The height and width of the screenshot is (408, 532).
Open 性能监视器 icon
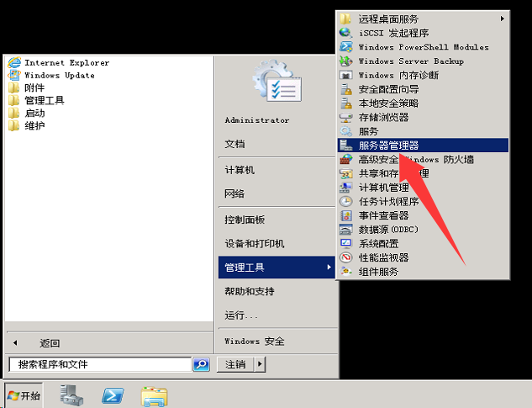tap(345, 257)
